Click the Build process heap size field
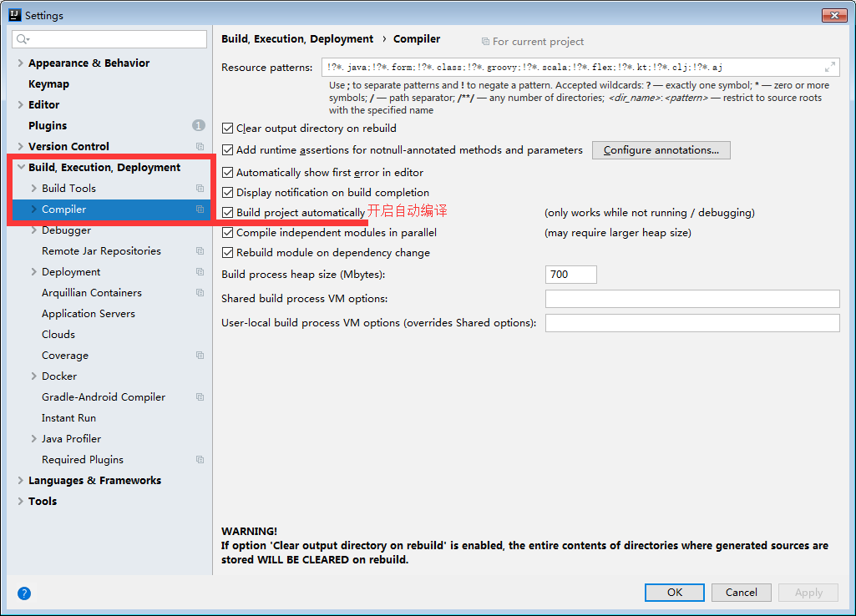The image size is (856, 616). [570, 275]
